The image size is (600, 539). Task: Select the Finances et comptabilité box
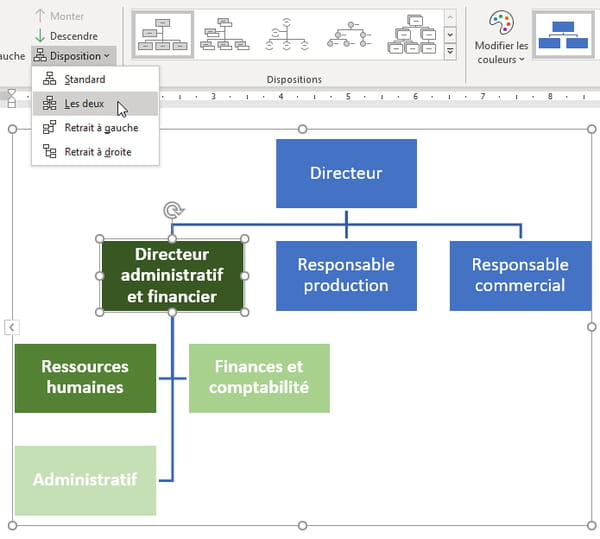coord(259,378)
